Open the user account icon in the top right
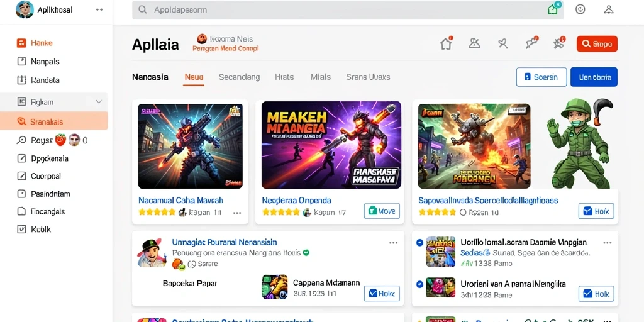Screen dimensions: 644x322 609,9
